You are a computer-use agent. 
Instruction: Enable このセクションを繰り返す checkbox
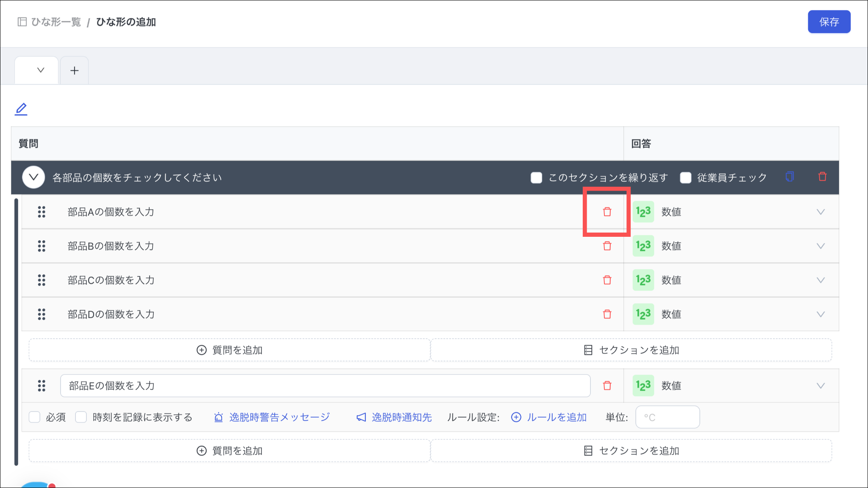(x=536, y=177)
